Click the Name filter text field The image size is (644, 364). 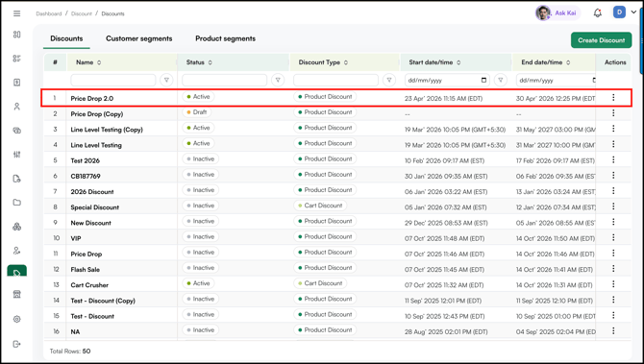(x=113, y=80)
